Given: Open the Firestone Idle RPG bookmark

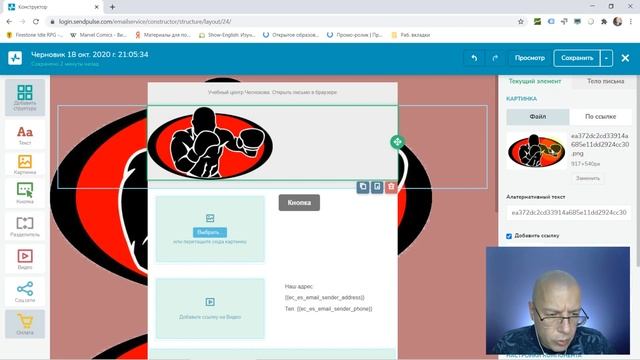Looking at the screenshot, I should [x=35, y=35].
